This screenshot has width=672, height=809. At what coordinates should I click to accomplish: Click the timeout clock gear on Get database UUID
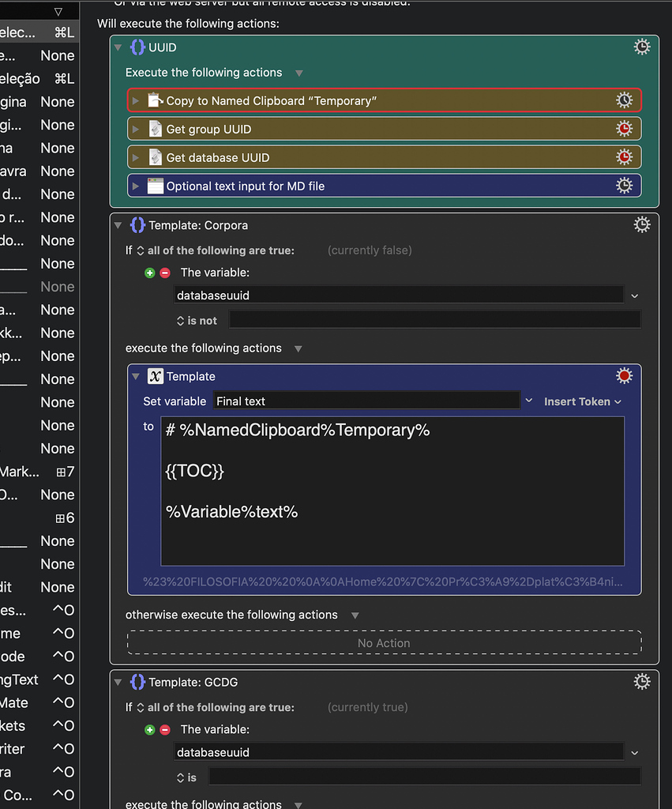point(625,156)
